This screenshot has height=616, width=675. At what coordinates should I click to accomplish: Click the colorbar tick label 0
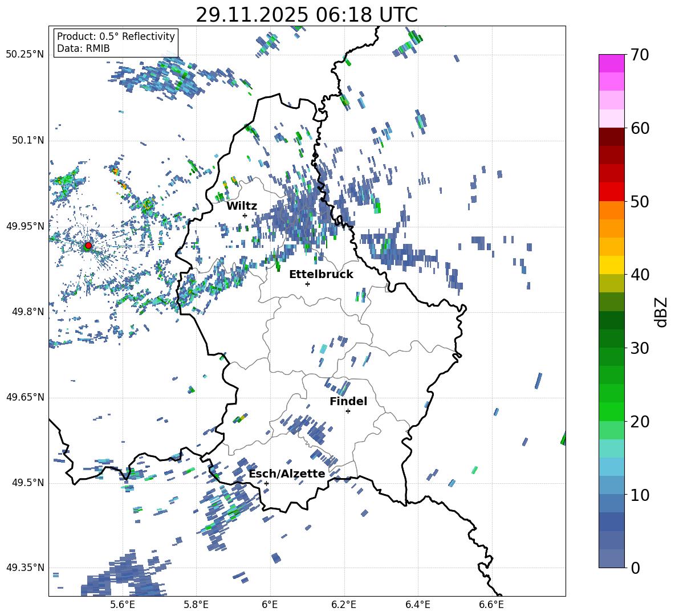(636, 568)
